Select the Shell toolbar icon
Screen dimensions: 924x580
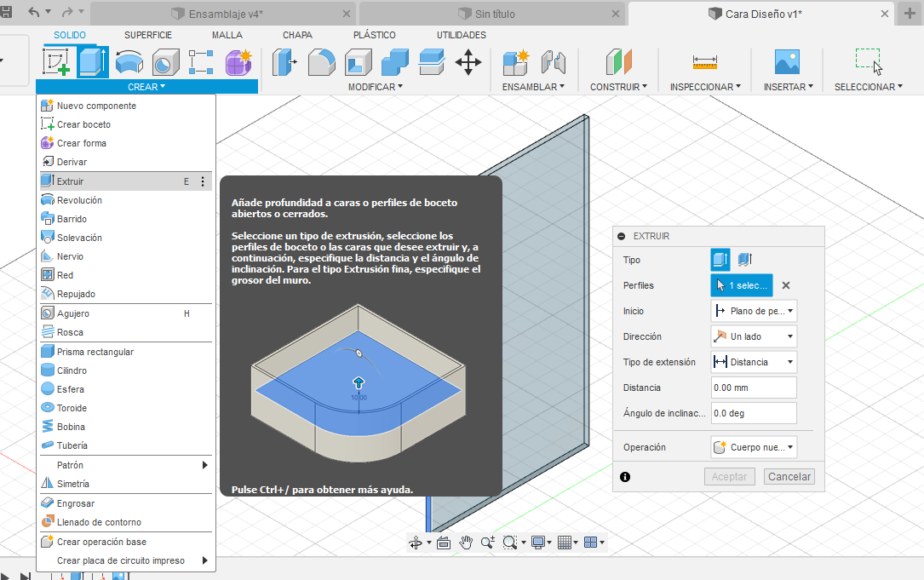[359, 62]
